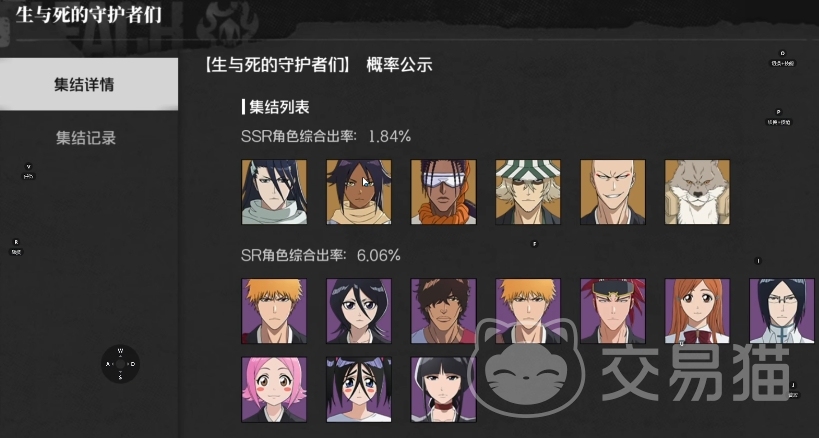The height and width of the screenshot is (438, 819).
Task: Select the brown curly-haired tan SR character
Action: point(443,311)
